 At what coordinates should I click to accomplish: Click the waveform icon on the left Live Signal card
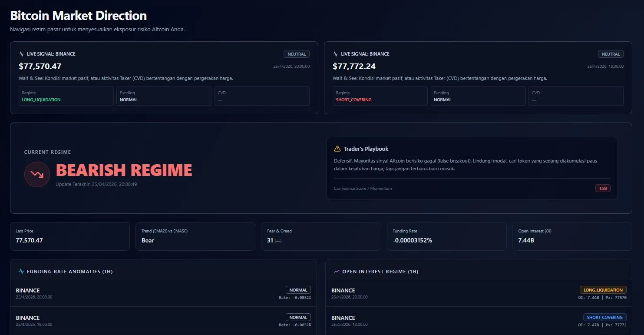click(21, 53)
